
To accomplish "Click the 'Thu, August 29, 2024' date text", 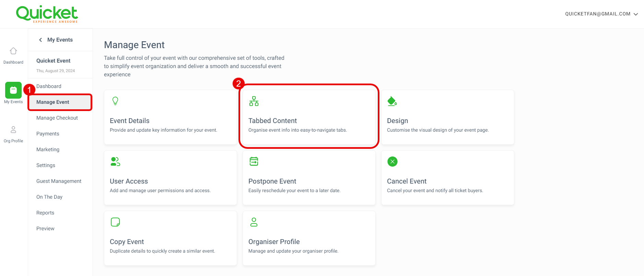I will point(56,71).
